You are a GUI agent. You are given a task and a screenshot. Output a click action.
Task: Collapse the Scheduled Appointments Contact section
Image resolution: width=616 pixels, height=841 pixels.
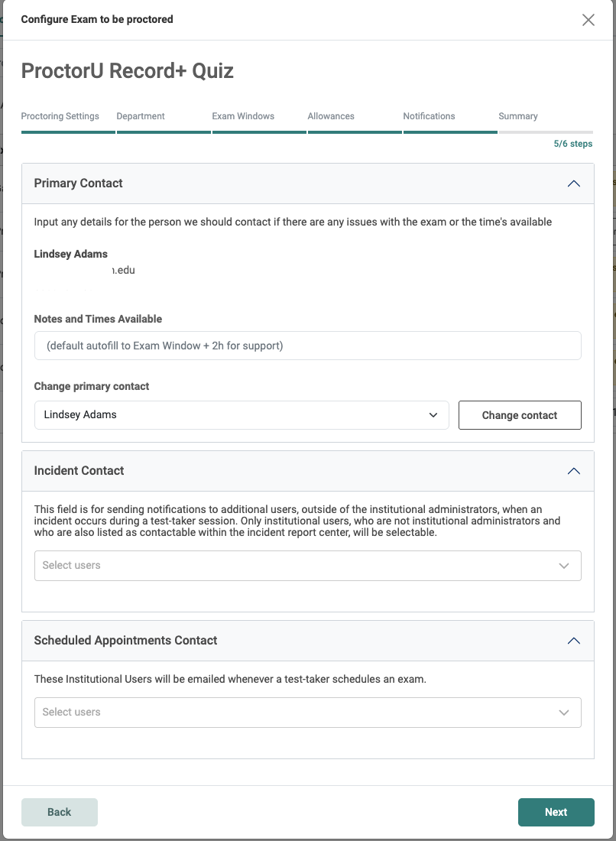(574, 641)
